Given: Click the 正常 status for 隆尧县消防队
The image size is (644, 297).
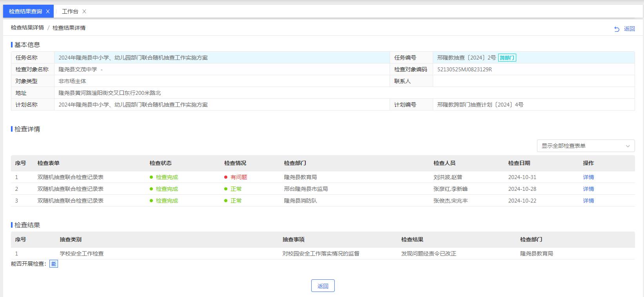Looking at the screenshot, I should point(236,201).
